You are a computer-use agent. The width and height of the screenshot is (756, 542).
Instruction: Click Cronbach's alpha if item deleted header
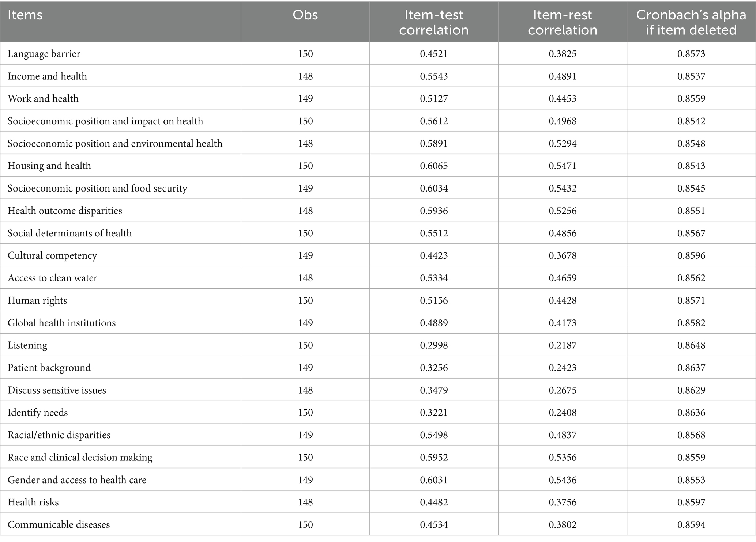[691, 22]
